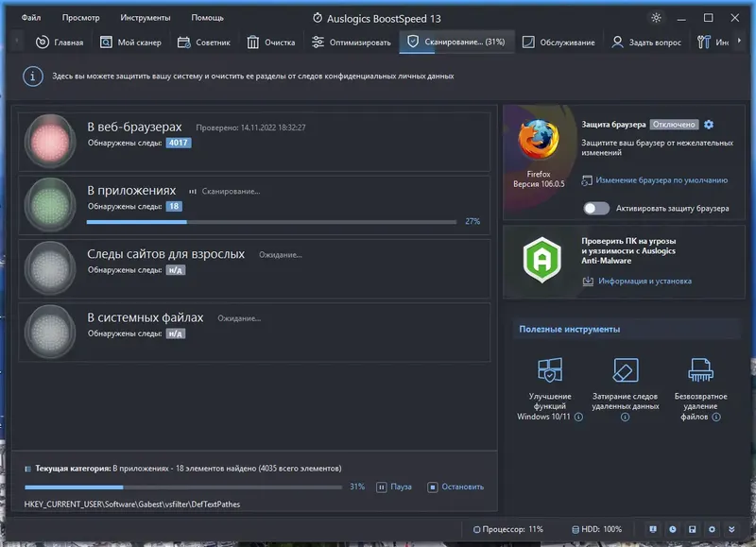756x547 pixels.
Task: Expand the double-chevron in status bar
Action: pyautogui.click(x=731, y=529)
